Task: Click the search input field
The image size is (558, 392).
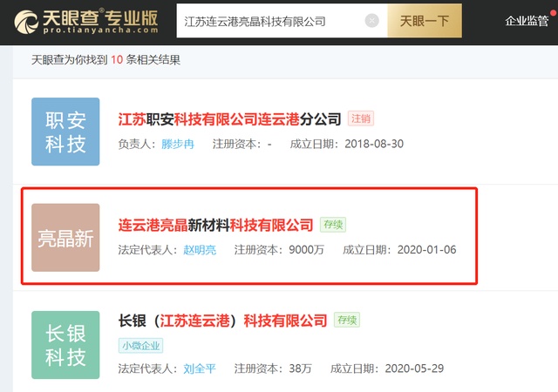Action: click(270, 21)
